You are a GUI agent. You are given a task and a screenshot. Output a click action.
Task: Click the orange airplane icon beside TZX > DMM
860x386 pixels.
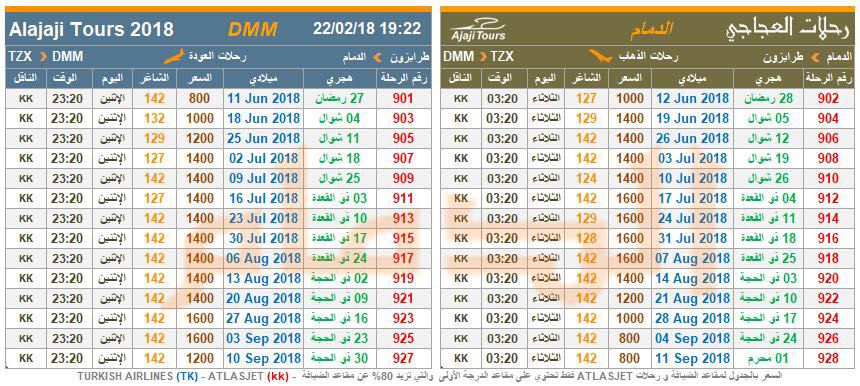point(174,56)
